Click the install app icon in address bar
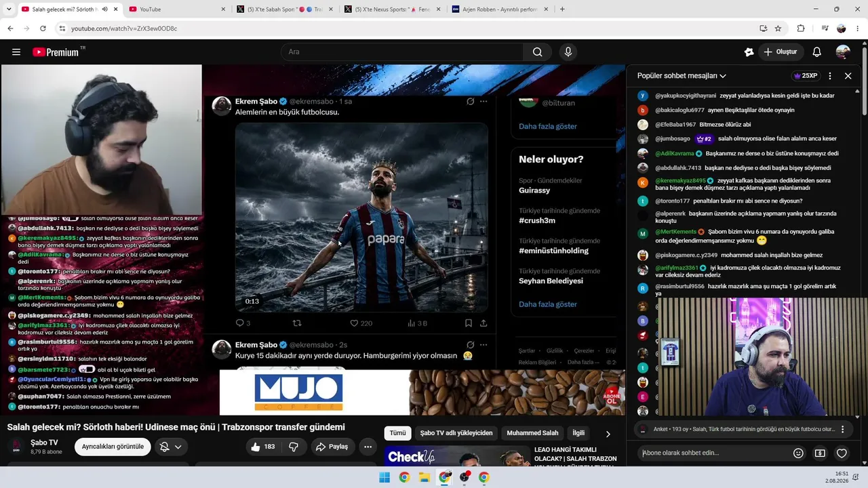Screen dimensions: 868x488 click(x=763, y=28)
